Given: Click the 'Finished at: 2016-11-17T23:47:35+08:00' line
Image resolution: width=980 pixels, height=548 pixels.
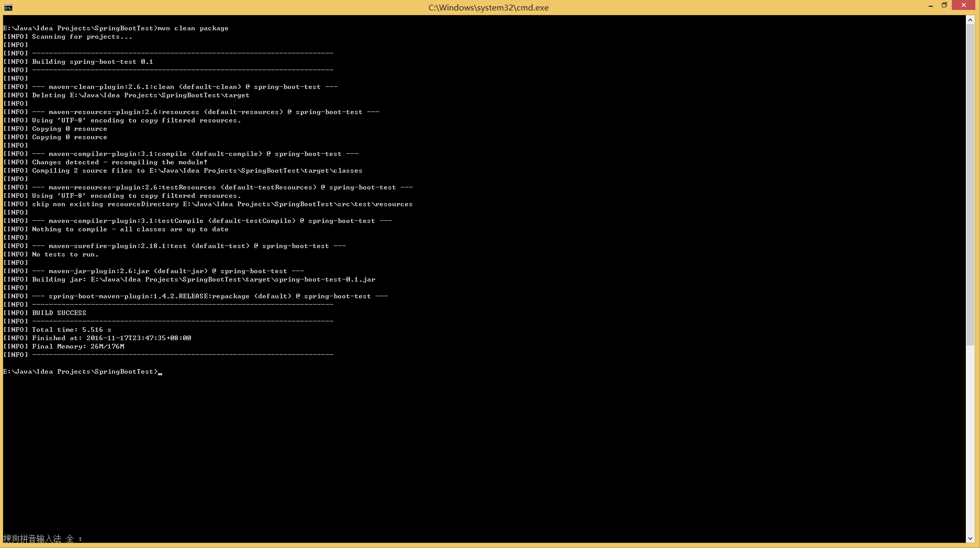Looking at the screenshot, I should [97, 338].
